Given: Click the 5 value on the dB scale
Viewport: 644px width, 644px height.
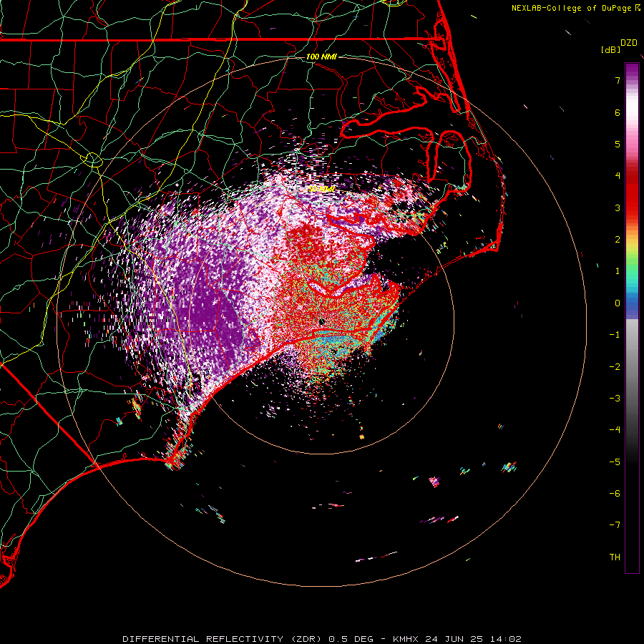Looking at the screenshot, I should click(x=618, y=144).
